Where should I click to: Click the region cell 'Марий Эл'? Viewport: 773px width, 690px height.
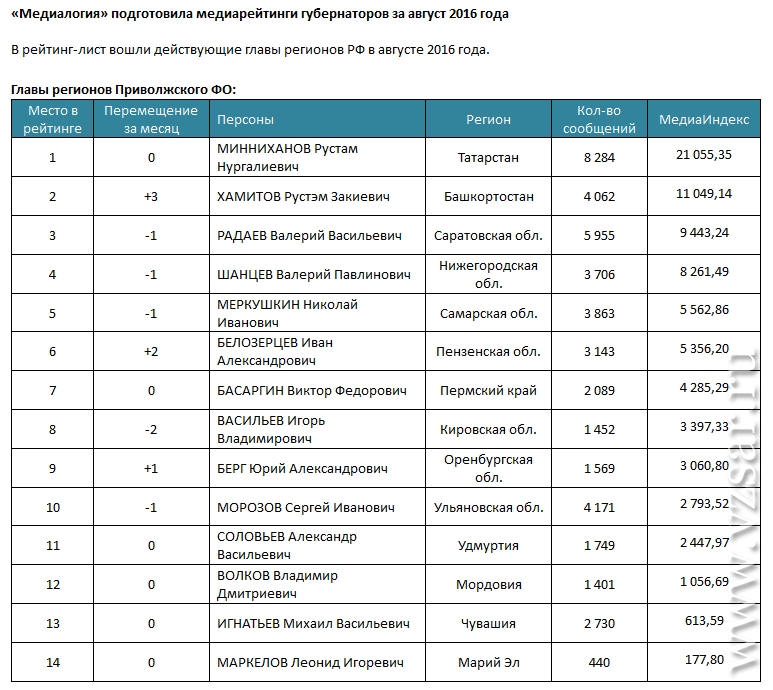click(489, 662)
